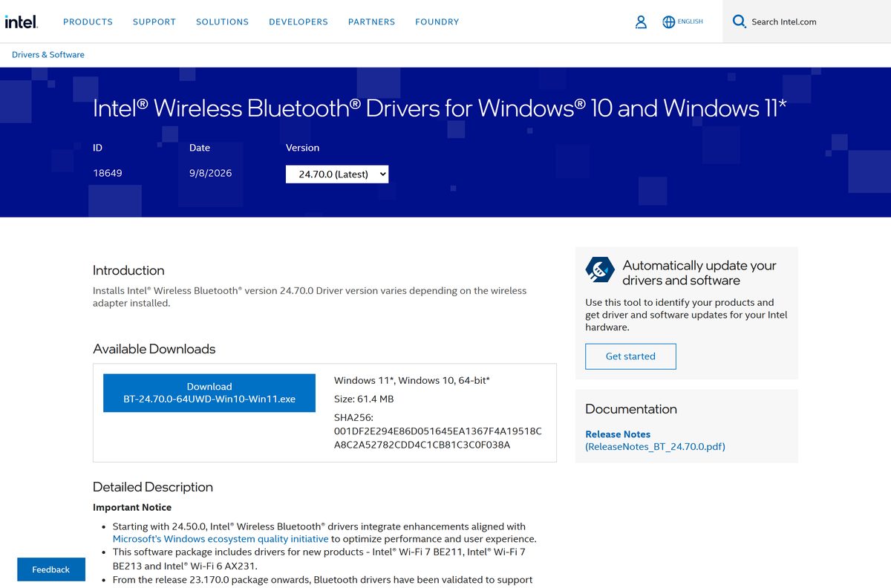This screenshot has width=891, height=588.
Task: Click 'Automatically update your drivers and software' heading
Action: (699, 272)
